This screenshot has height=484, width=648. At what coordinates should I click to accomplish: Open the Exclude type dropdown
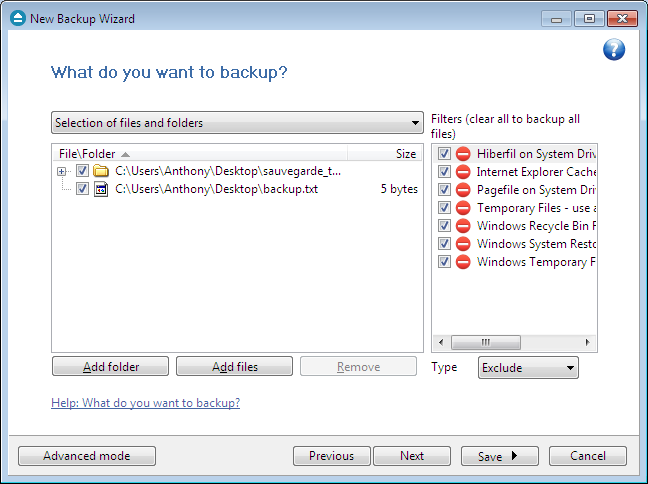[x=528, y=367]
